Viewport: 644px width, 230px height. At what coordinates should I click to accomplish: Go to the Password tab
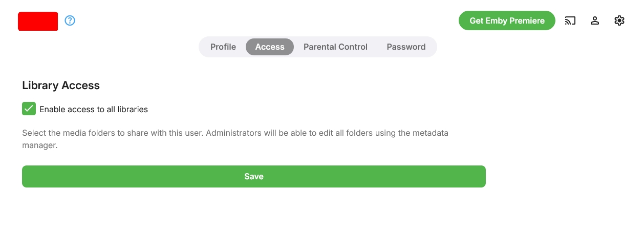point(406,47)
